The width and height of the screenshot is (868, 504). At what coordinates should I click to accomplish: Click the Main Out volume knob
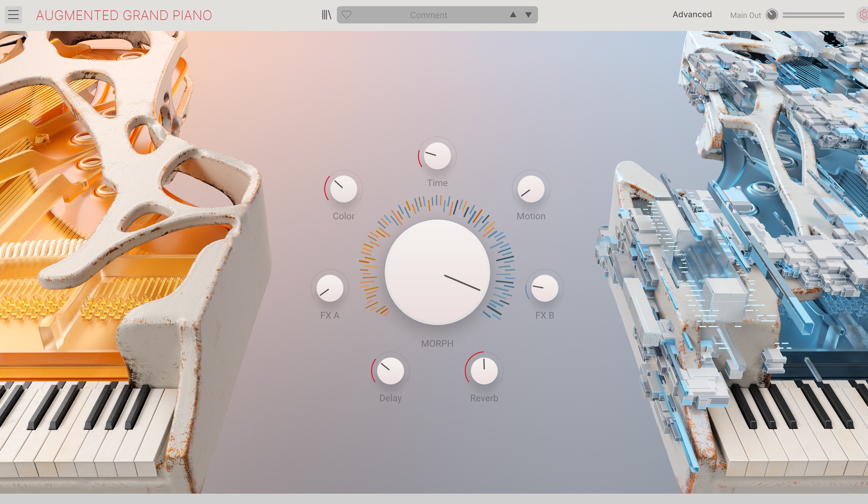pyautogui.click(x=772, y=15)
